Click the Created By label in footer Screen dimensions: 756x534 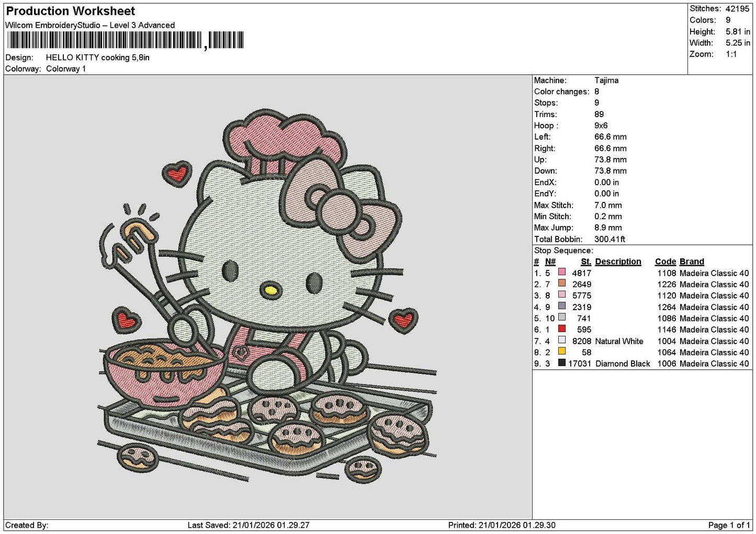pyautogui.click(x=27, y=525)
